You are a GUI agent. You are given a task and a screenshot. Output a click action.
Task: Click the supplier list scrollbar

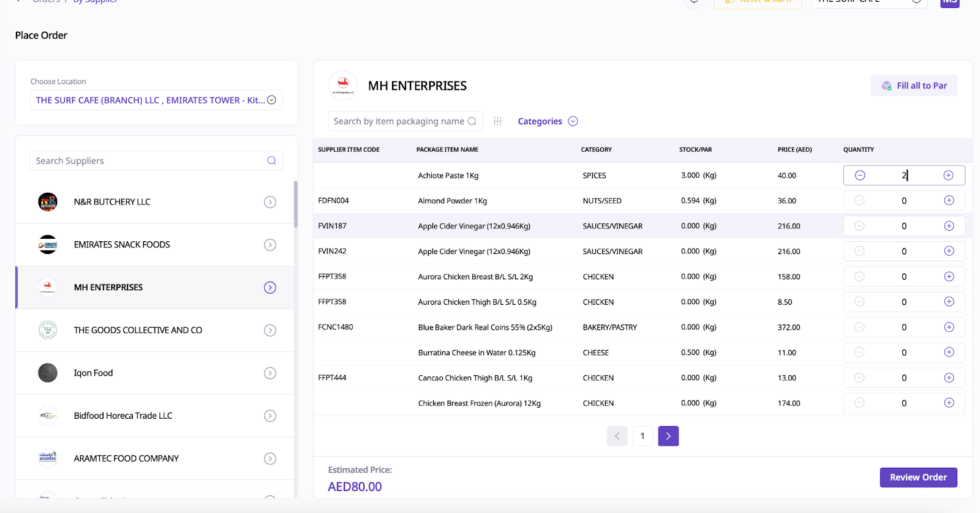click(x=296, y=204)
